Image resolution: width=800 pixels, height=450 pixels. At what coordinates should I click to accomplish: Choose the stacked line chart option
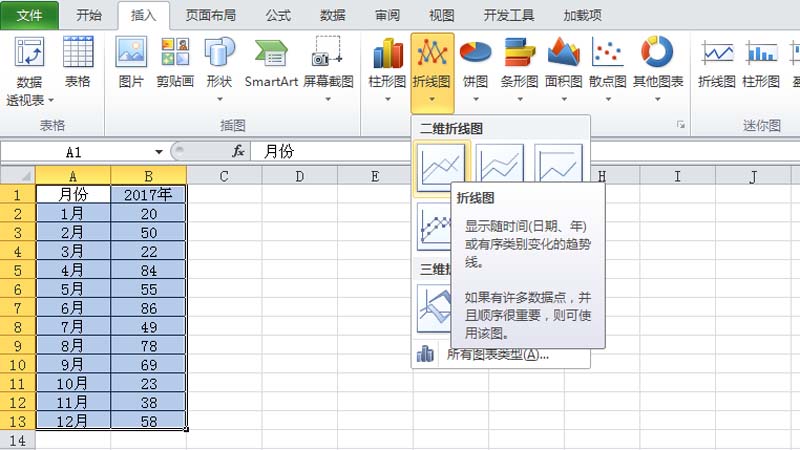[499, 167]
